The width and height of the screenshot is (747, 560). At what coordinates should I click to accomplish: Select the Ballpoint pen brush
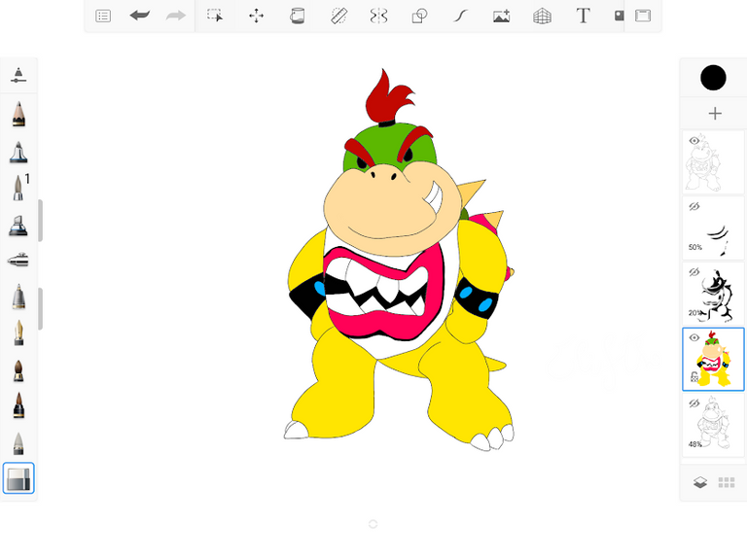[18, 296]
